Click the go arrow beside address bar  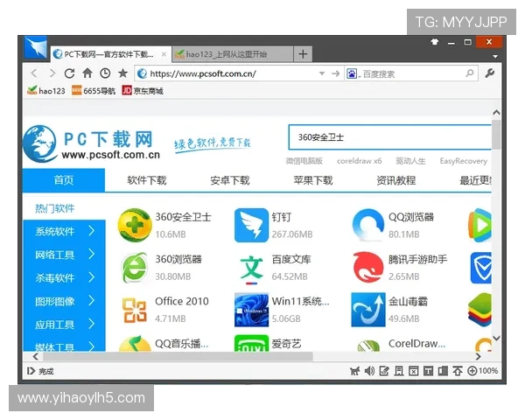tap(335, 73)
